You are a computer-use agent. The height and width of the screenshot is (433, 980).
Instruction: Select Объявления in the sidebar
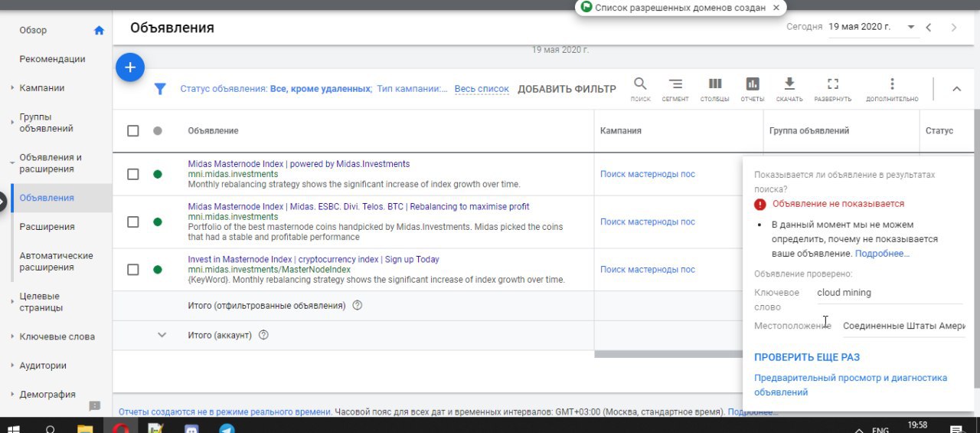click(47, 198)
